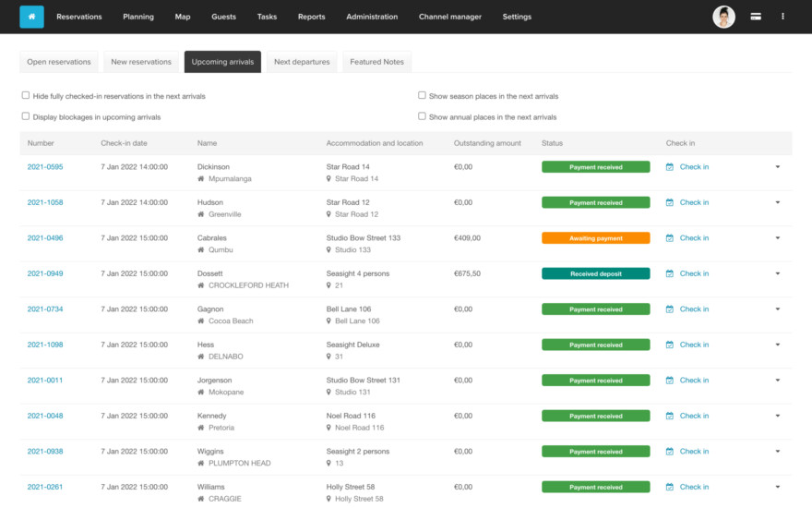Screen dimensions: 812x508
Task: Click home icon beside Mpumalanga
Action: 201,179
